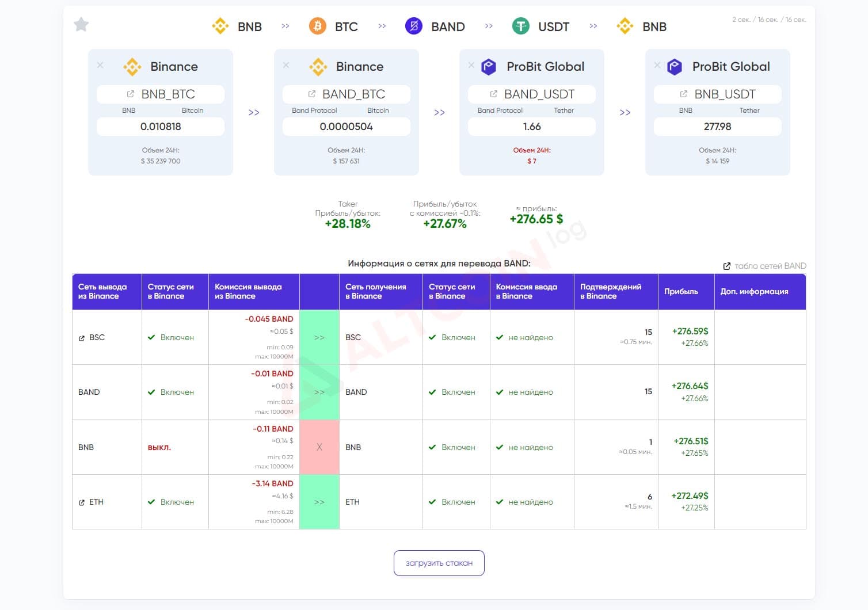Open the BAND networks board link
This screenshot has height=610, width=868.
coord(765,266)
